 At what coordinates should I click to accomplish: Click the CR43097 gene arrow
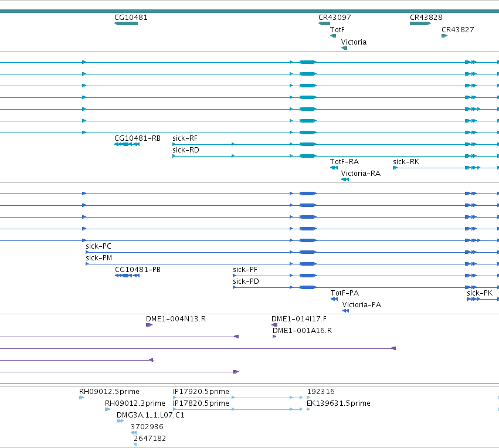pos(324,23)
